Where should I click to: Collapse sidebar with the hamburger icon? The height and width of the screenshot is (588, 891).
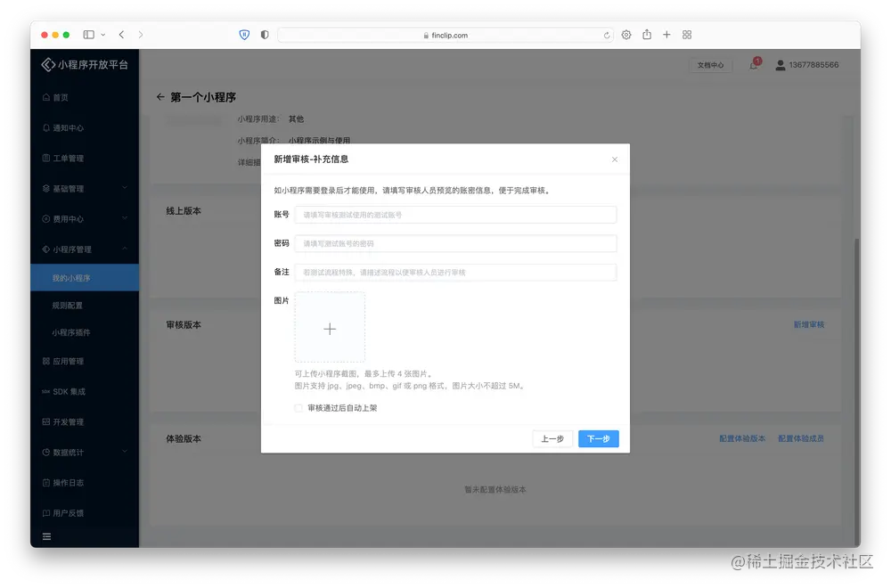[46, 537]
